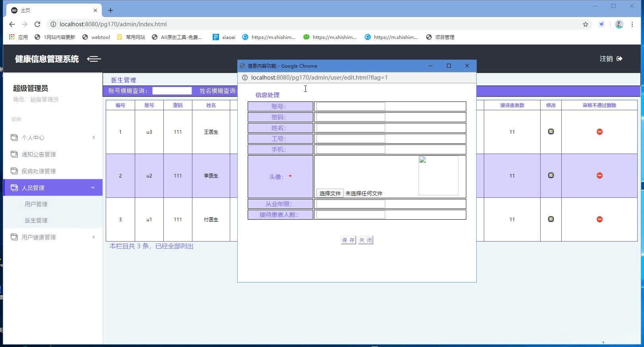This screenshot has width=644, height=347.
Task: Go forward with browser forward arrow
Action: coord(25,24)
